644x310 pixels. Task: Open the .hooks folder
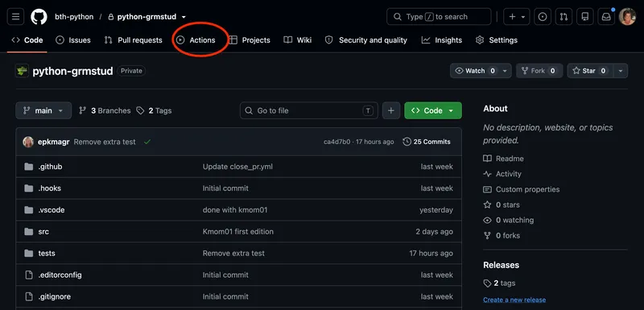[x=50, y=188]
